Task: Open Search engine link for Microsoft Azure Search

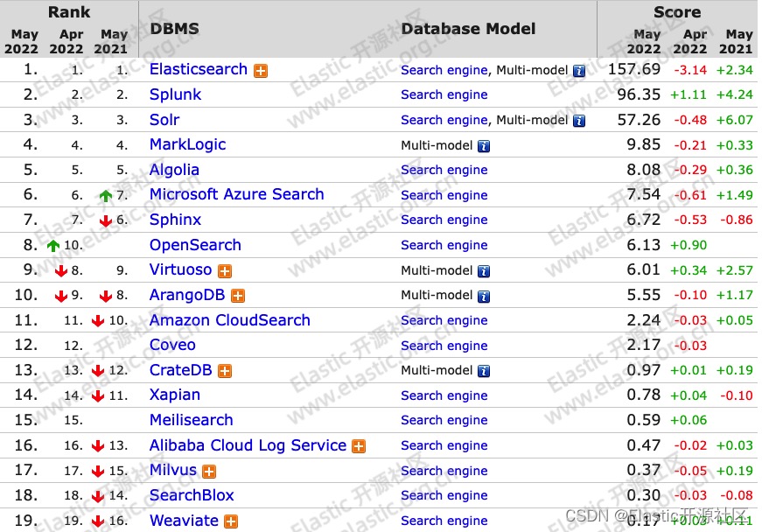Action: 444,195
